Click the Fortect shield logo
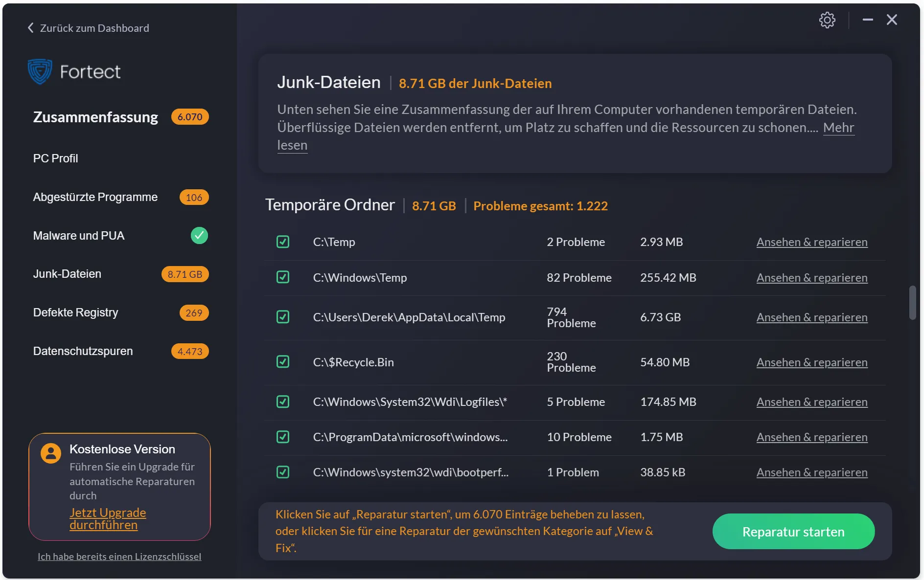This screenshot has width=924, height=580. (40, 72)
